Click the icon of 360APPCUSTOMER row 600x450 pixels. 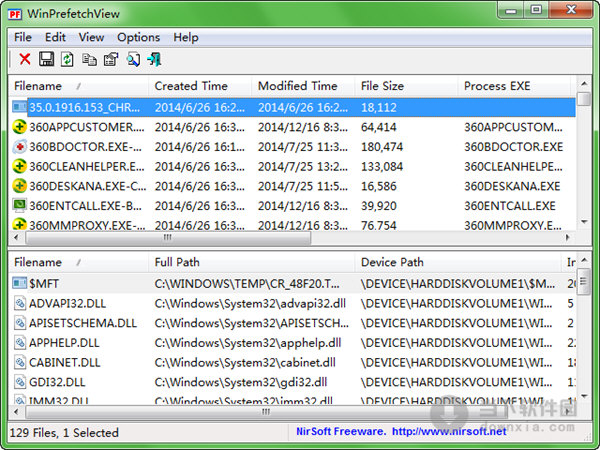19,127
